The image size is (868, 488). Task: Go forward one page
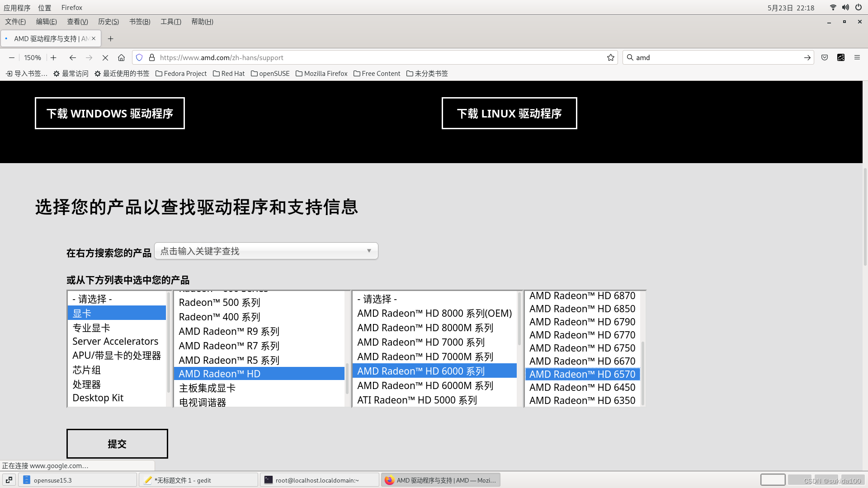click(89, 57)
